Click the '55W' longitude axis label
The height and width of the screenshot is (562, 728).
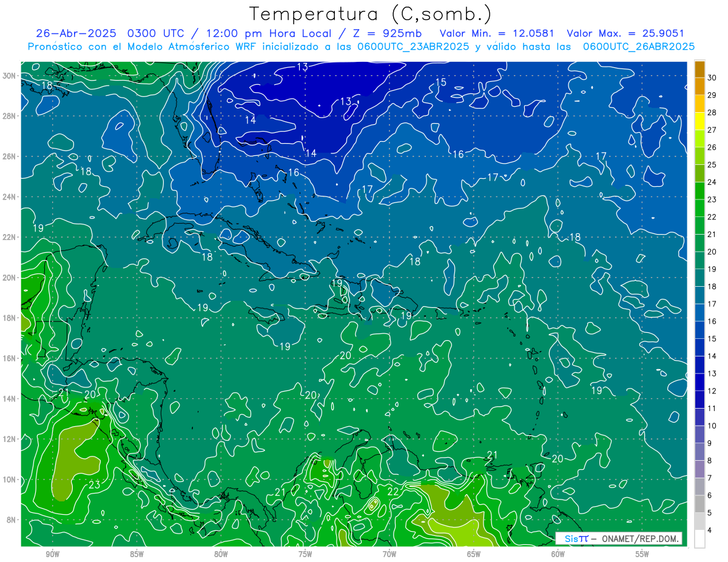click(x=642, y=555)
